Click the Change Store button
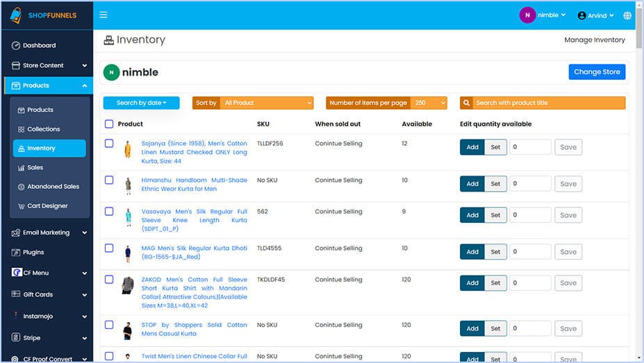 point(597,71)
